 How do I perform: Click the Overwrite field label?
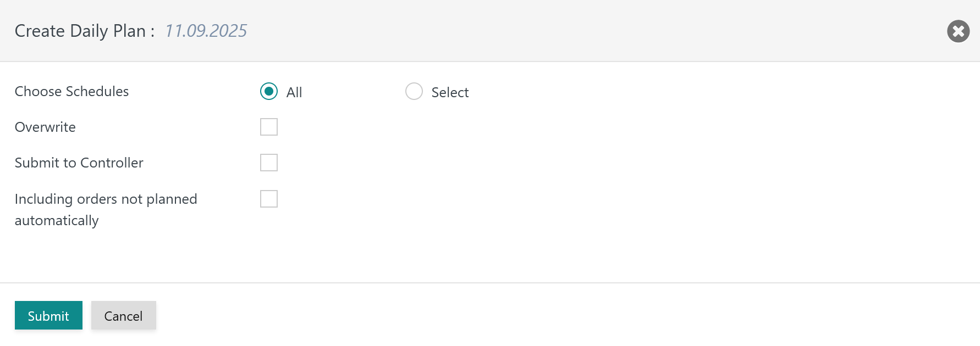point(45,127)
